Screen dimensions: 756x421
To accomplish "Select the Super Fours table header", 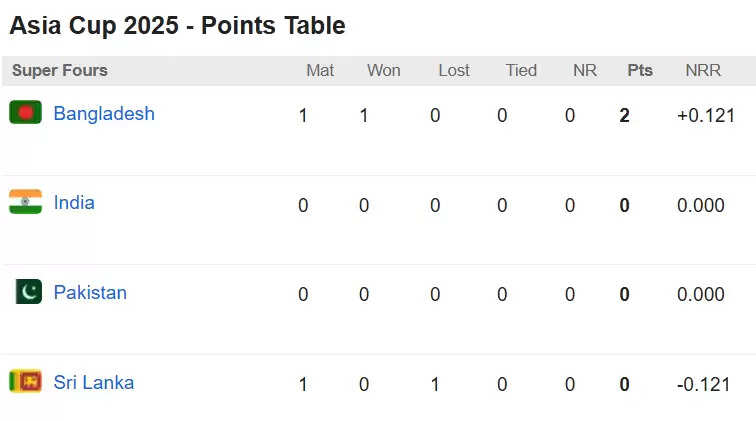I will (x=60, y=70).
